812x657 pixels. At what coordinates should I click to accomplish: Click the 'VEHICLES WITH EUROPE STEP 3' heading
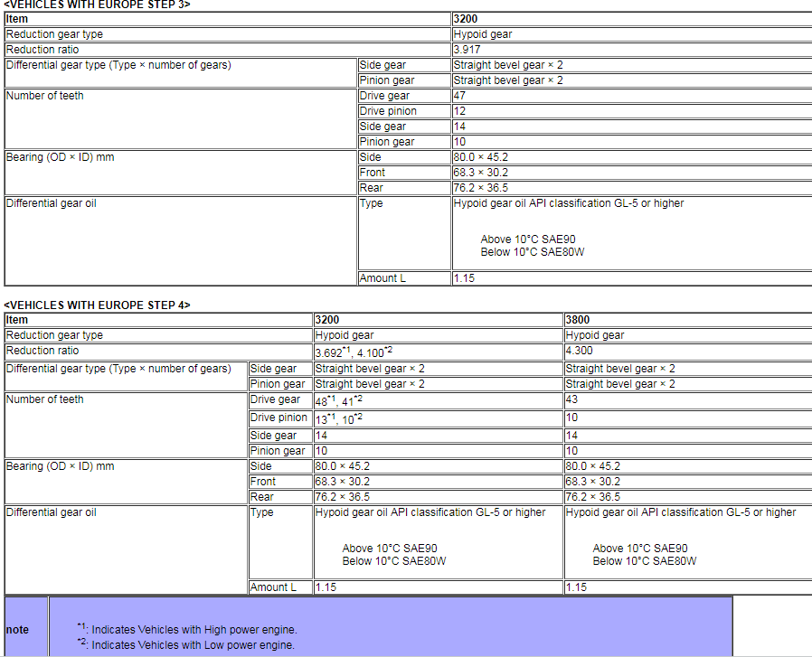pos(97,5)
